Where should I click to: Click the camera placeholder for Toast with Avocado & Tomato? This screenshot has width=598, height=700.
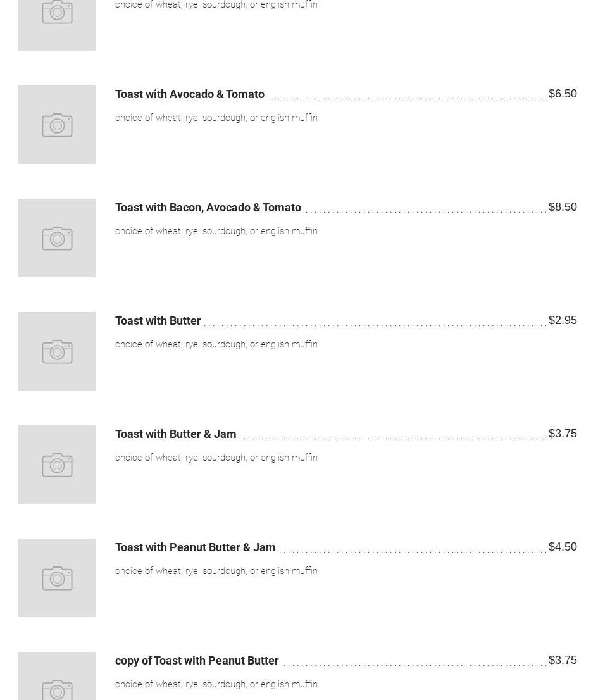point(57,125)
